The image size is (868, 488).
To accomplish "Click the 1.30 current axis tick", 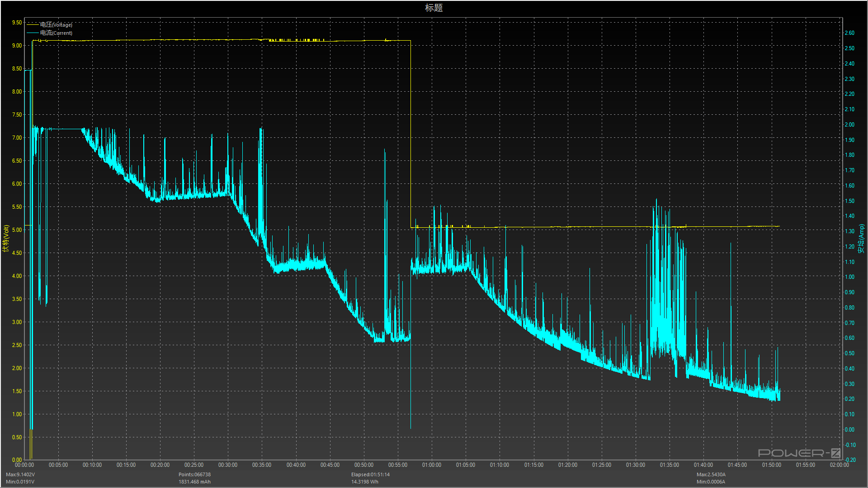I will 849,231.
